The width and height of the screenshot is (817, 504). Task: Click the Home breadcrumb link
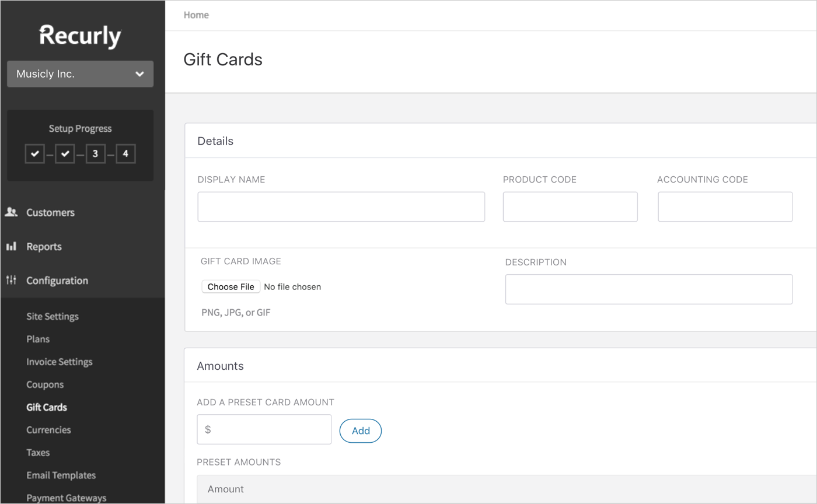tap(196, 15)
